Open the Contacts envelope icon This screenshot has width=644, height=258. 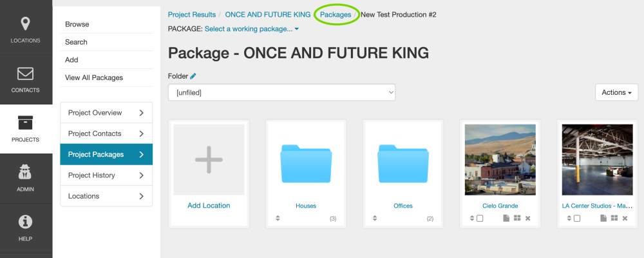[x=26, y=79]
